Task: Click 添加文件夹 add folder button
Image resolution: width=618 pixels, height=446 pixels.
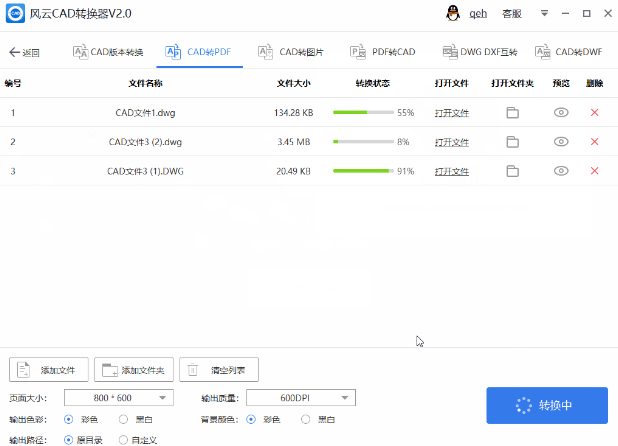Action: 134,370
